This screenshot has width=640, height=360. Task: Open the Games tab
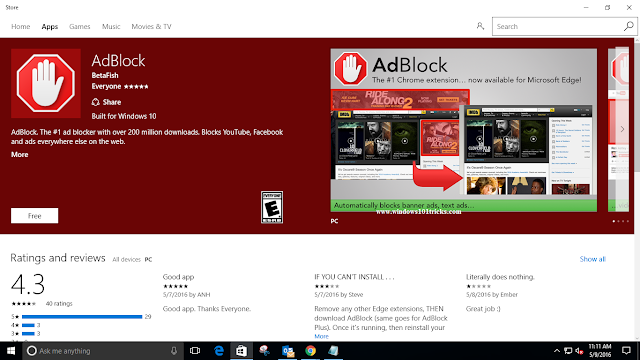[x=80, y=27]
